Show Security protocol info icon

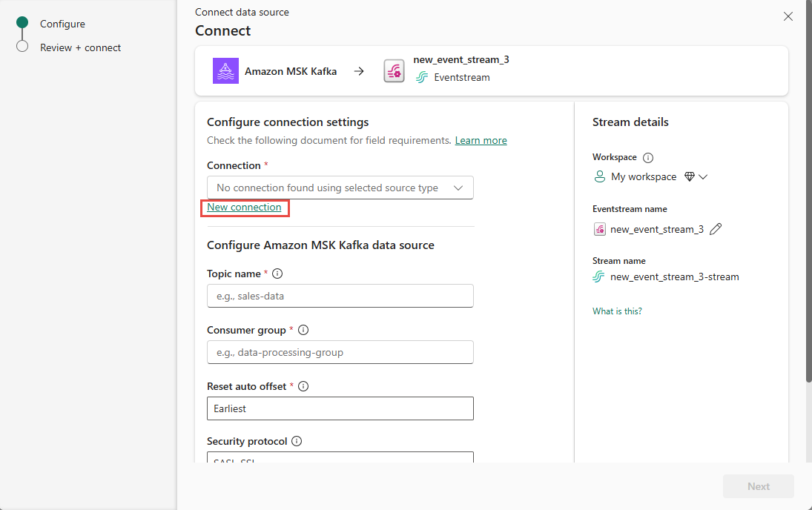297,441
